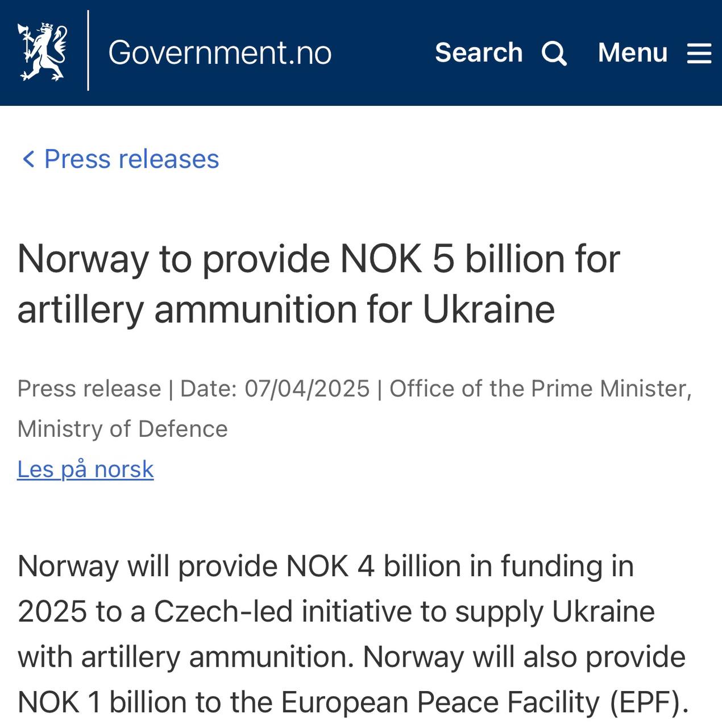Image resolution: width=722 pixels, height=728 pixels.
Task: Click the back chevron before Press releases
Action: pos(28,159)
